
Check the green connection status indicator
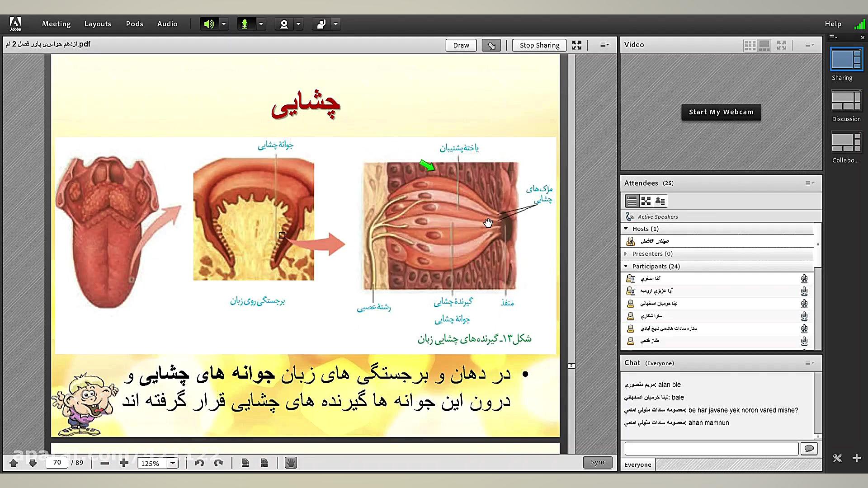(859, 24)
